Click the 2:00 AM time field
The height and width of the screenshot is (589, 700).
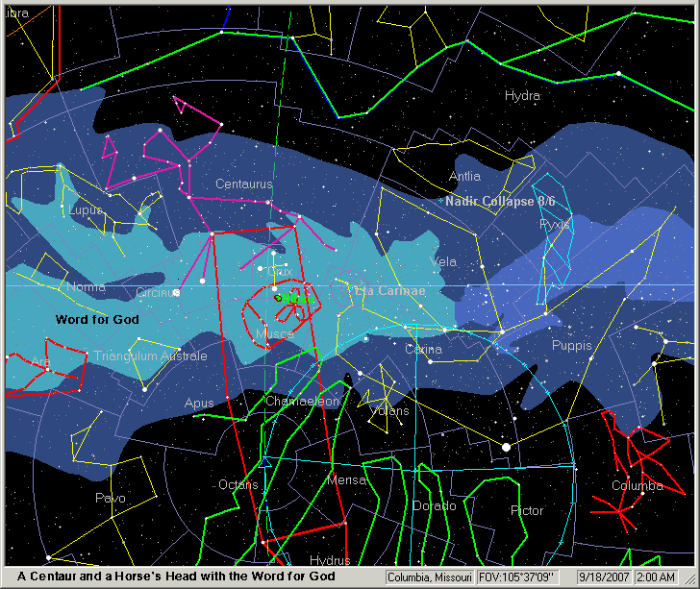tap(663, 577)
